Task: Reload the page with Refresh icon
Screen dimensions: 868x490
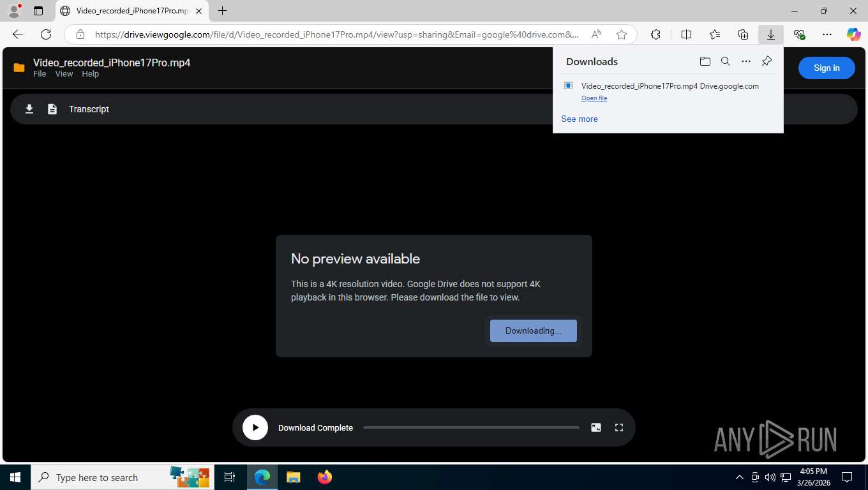Action: (x=46, y=34)
